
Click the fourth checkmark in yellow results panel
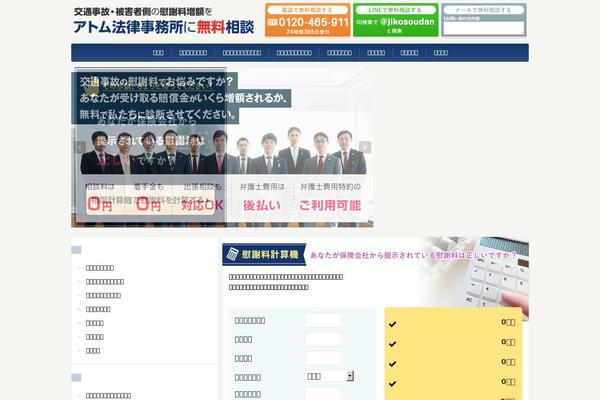point(392,384)
